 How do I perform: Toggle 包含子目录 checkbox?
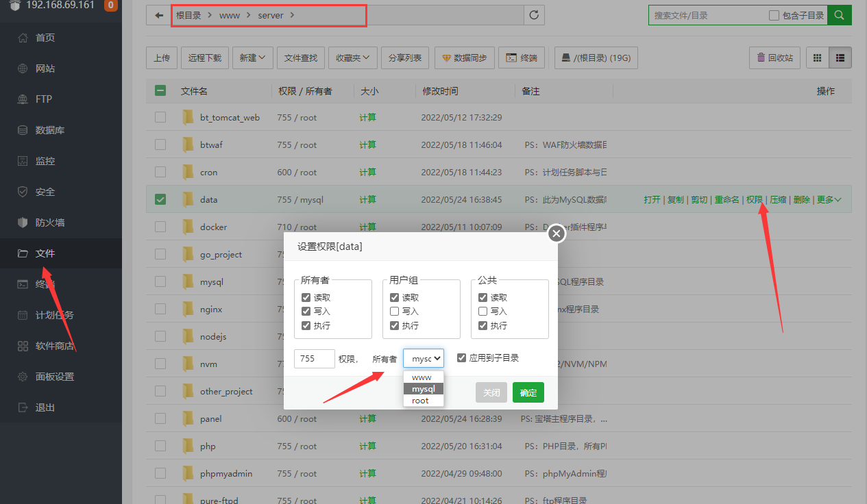(774, 15)
